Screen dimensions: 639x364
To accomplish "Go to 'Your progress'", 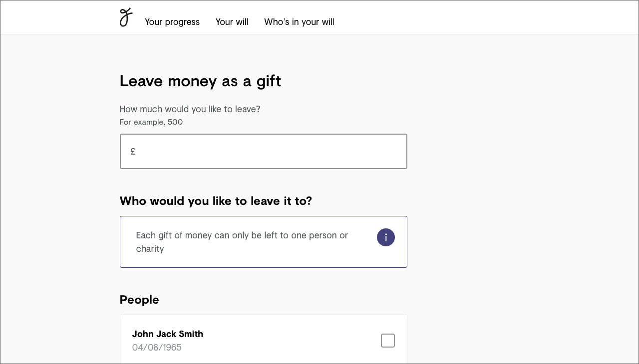I will point(172,22).
